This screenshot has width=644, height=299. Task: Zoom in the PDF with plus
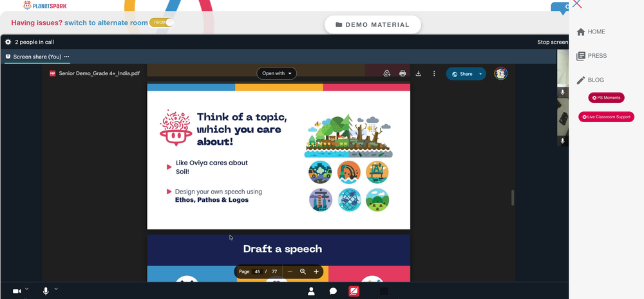(x=316, y=271)
